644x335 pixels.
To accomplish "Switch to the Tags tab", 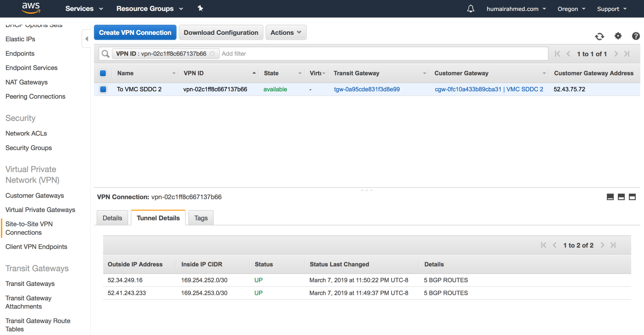I will (x=201, y=218).
